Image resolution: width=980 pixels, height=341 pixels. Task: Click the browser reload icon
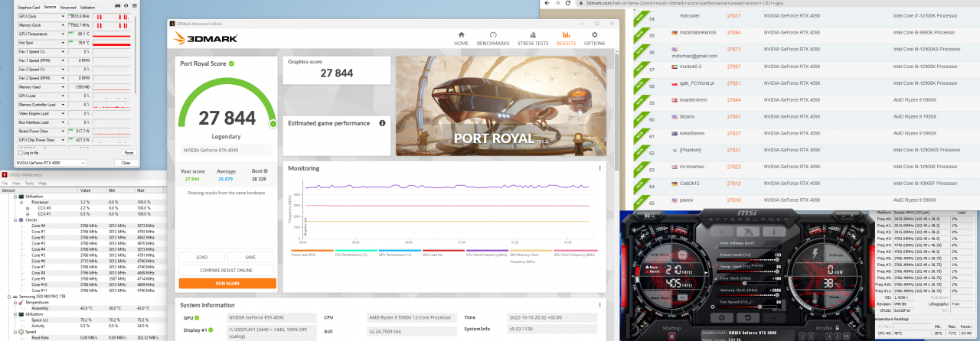(x=567, y=4)
